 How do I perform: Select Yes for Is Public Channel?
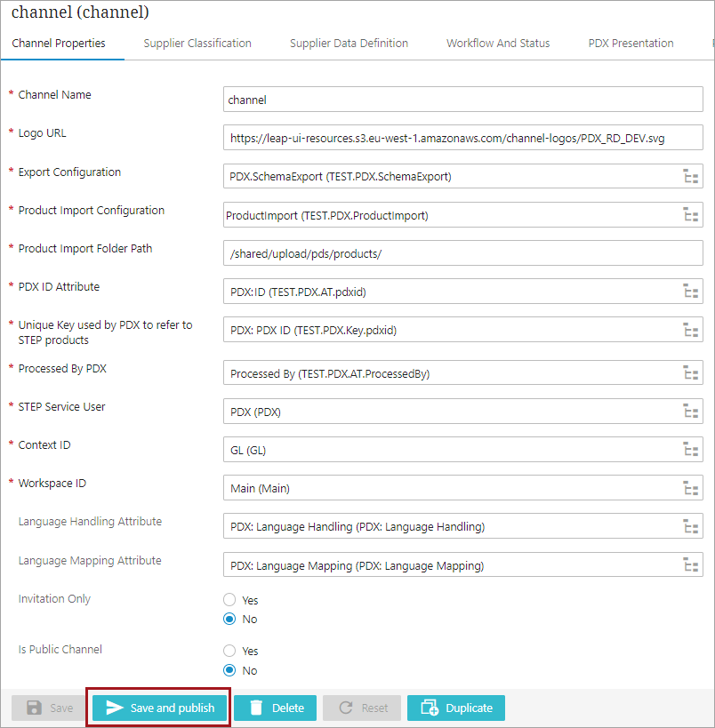click(x=230, y=651)
